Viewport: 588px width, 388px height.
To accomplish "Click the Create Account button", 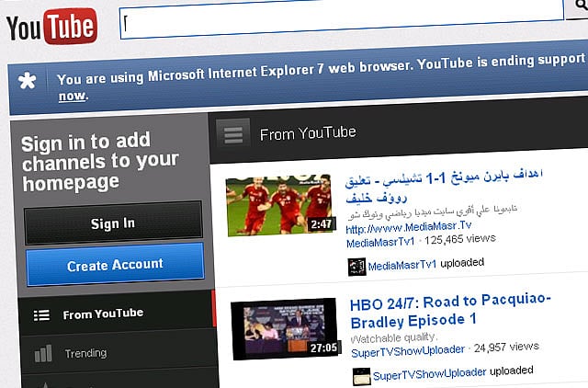I will [x=115, y=265].
